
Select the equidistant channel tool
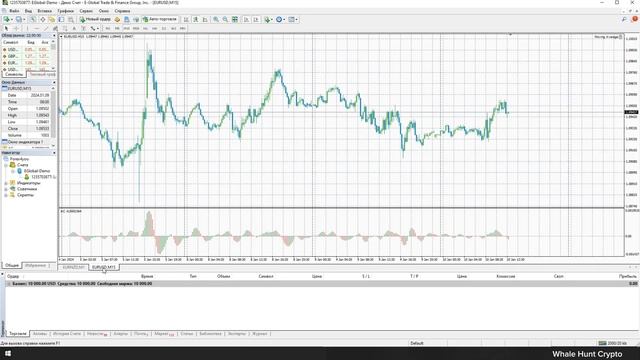click(56, 29)
